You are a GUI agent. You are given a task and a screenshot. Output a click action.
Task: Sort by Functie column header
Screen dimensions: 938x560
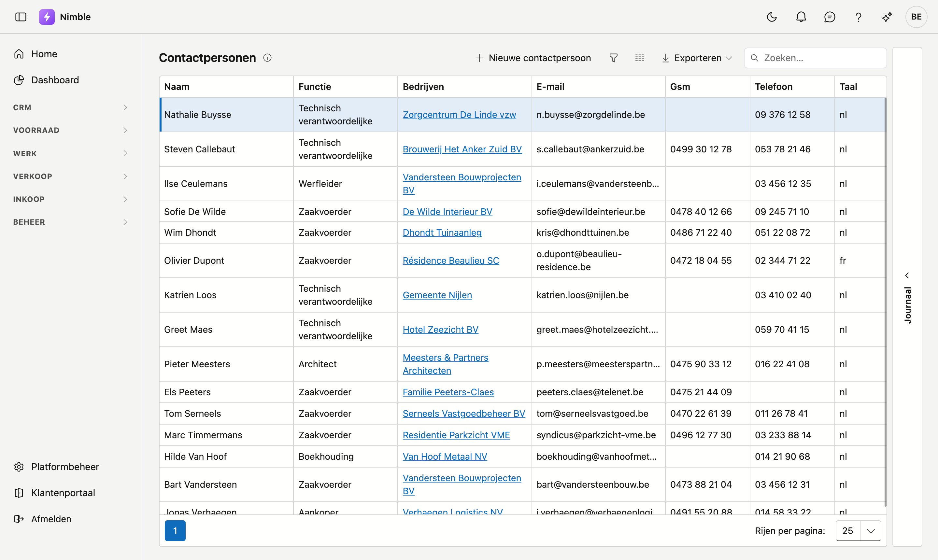345,87
